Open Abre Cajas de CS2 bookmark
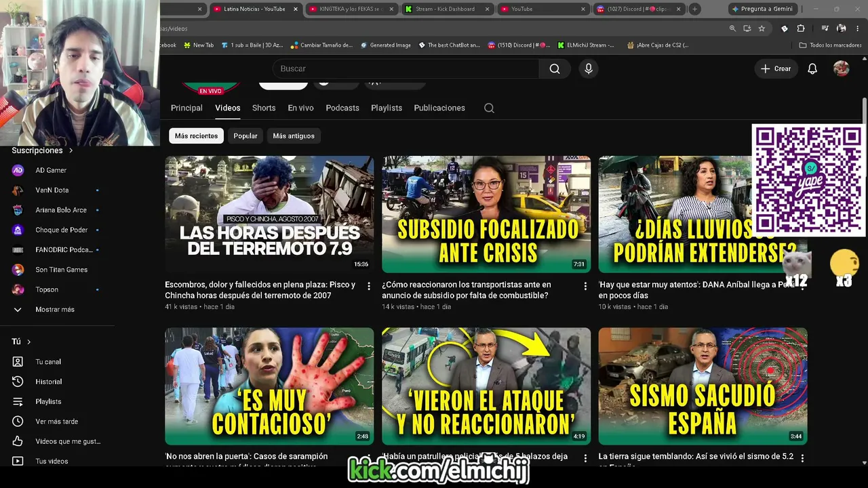The image size is (868, 488). [x=658, y=45]
